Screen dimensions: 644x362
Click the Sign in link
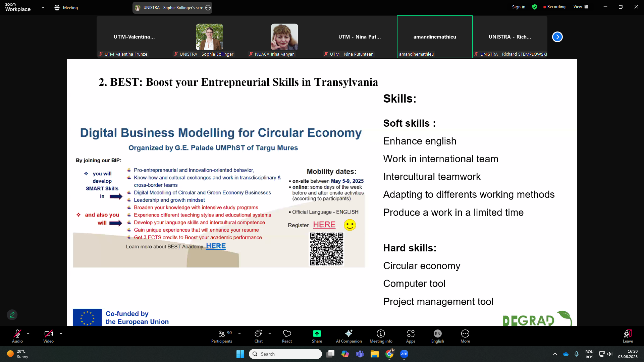click(518, 7)
